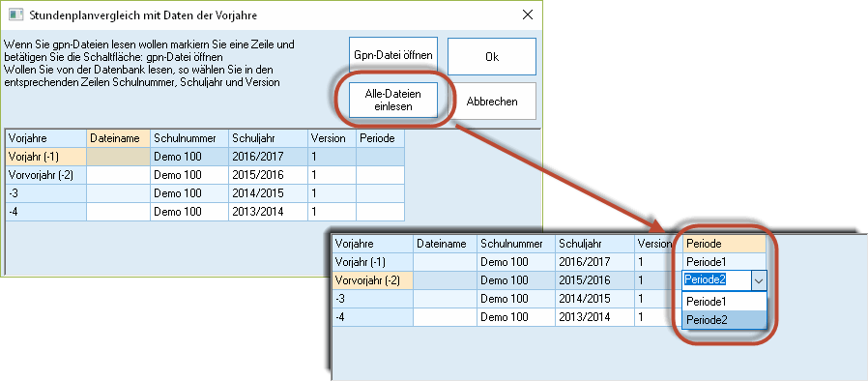Screen dimensions: 868x381
Task: Click 2014/2015 Schuljahr cell in upper table
Action: click(x=269, y=193)
